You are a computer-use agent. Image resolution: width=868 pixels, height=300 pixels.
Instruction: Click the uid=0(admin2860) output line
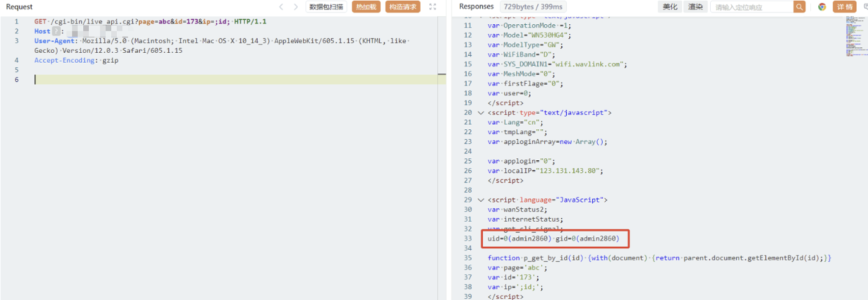pyautogui.click(x=554, y=239)
